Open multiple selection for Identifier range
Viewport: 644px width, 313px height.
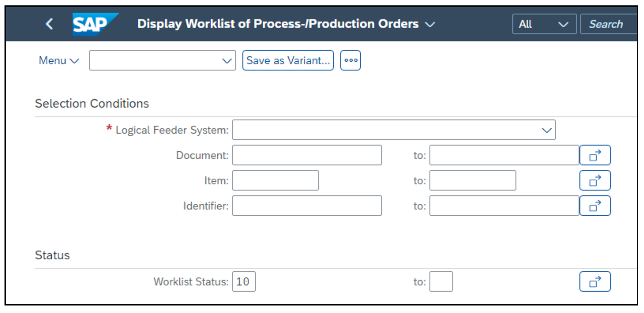click(595, 206)
